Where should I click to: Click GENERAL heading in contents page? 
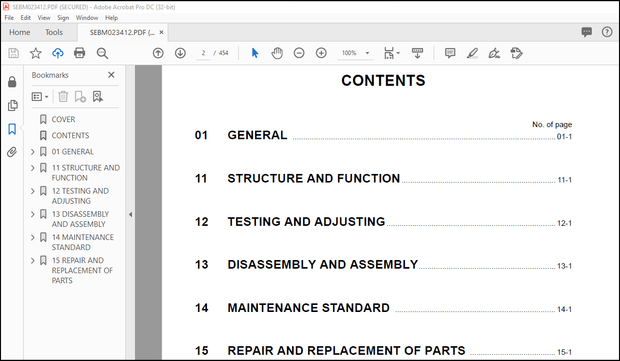(x=257, y=135)
